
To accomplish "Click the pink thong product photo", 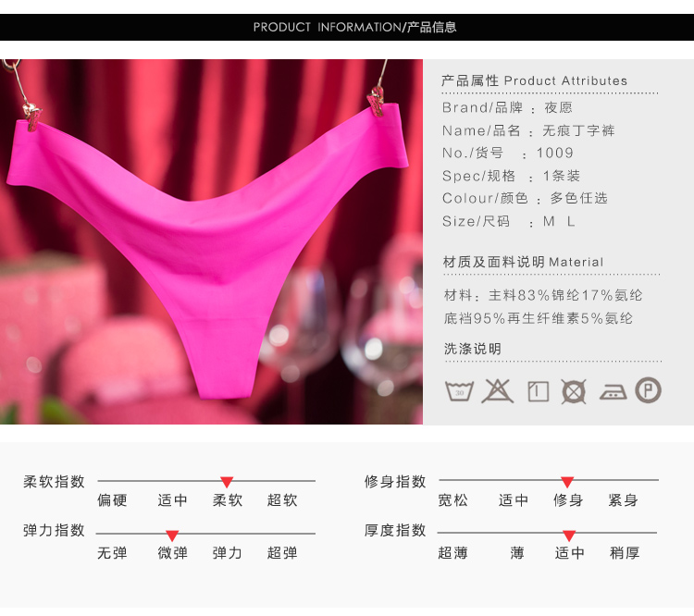I will pos(211,242).
